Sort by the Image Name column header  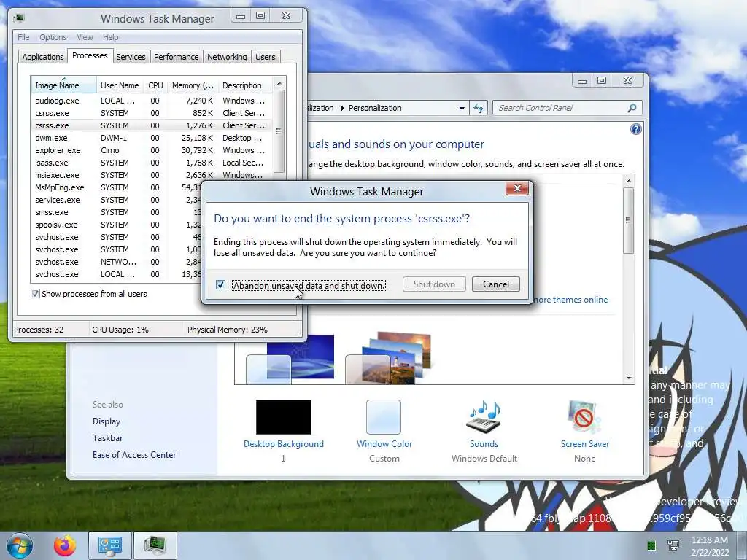[64, 85]
